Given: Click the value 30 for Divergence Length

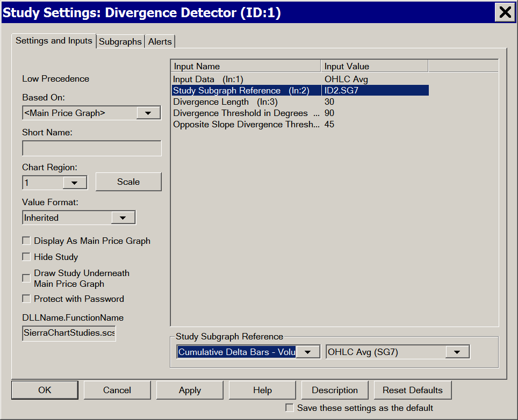Looking at the screenshot, I should (x=329, y=102).
